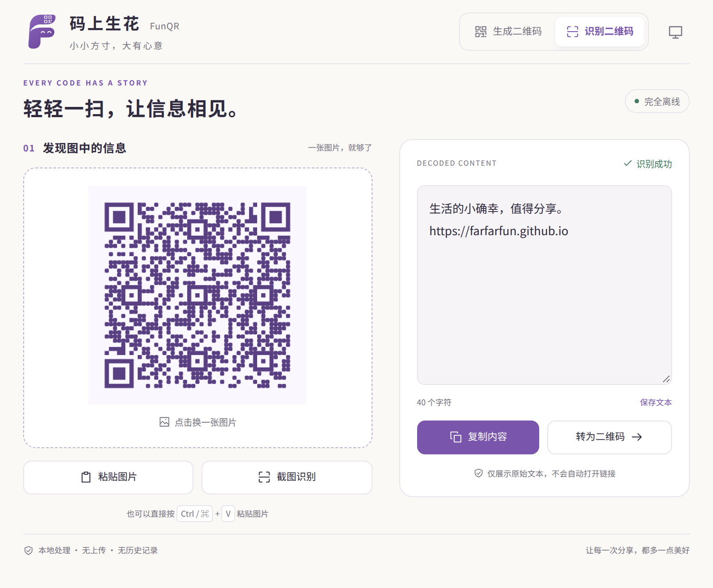Open the 保存文本 link
The image size is (713, 588).
(656, 403)
